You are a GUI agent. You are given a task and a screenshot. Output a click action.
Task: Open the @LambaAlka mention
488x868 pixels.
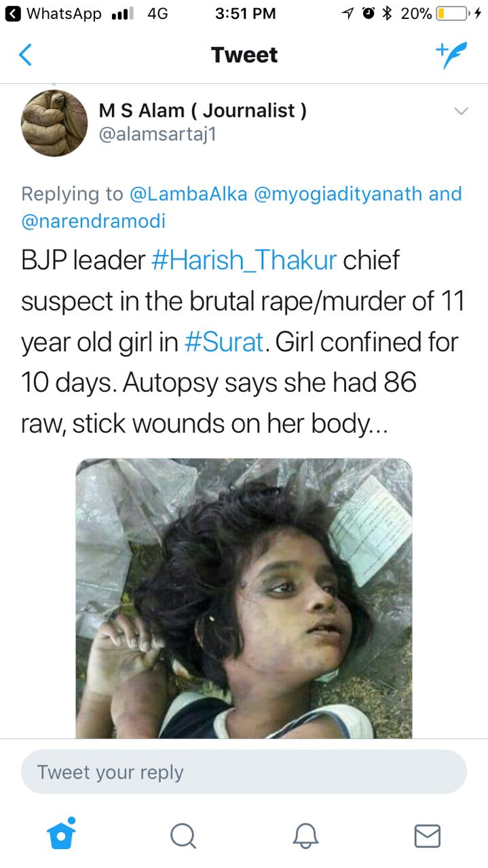coord(189,194)
